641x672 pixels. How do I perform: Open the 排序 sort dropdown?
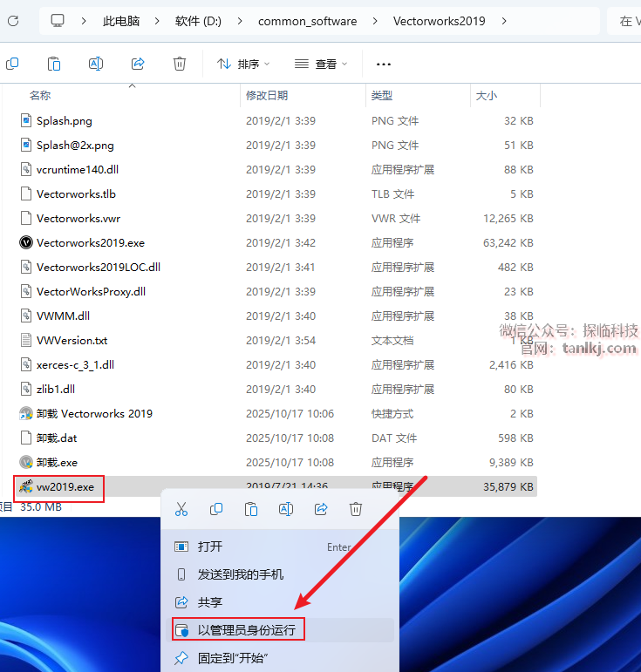(243, 64)
